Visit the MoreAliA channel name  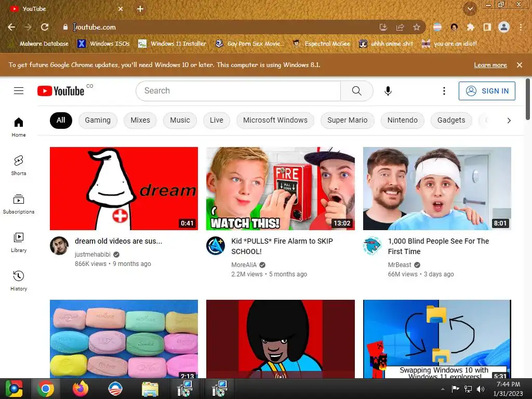[244, 264]
